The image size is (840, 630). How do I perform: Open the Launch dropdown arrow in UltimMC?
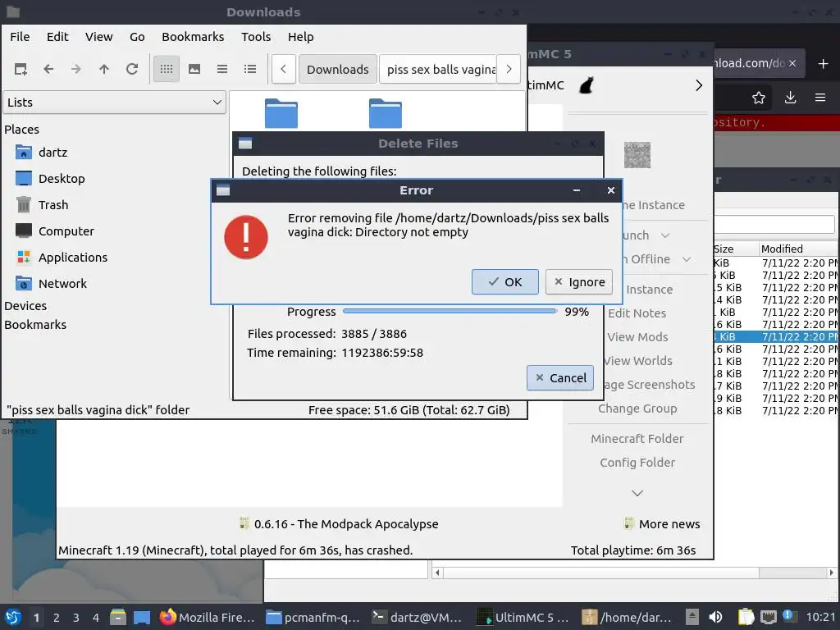[x=665, y=235]
